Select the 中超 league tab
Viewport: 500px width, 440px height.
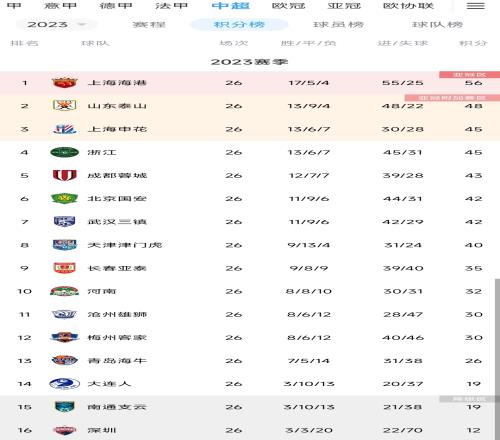[230, 6]
